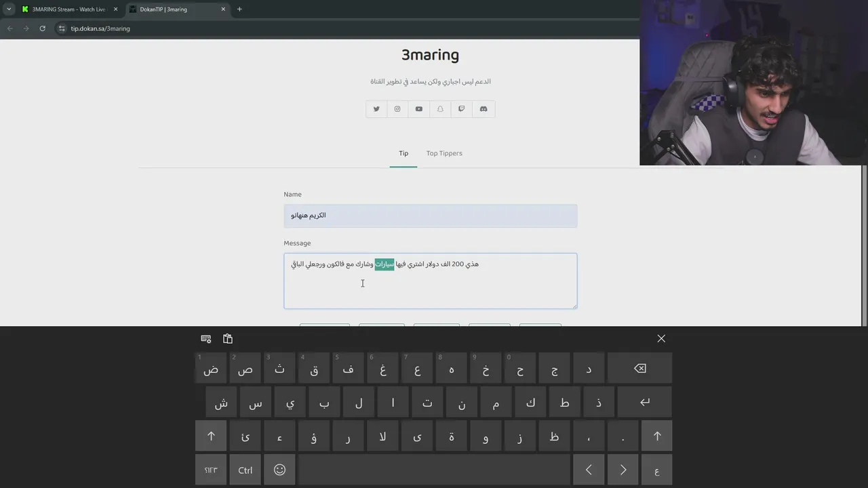Open the YouTube social link icon
This screenshot has height=488, width=868.
click(x=419, y=109)
